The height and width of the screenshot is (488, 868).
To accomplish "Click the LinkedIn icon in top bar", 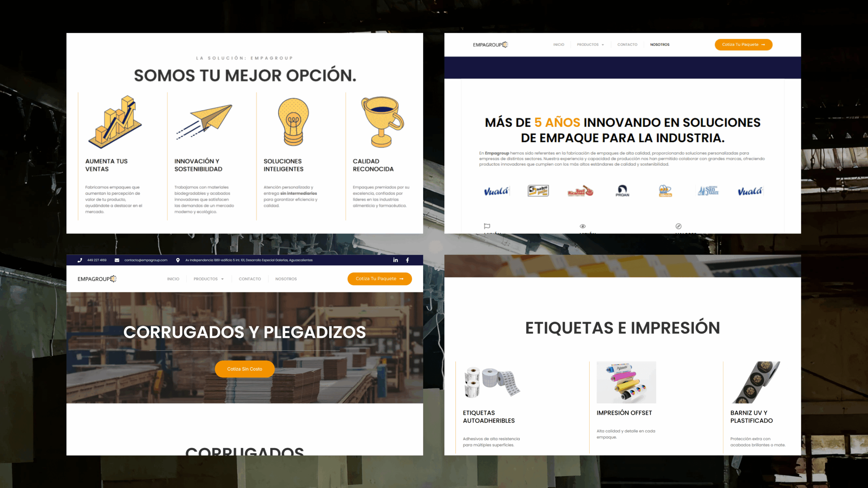I will [395, 260].
